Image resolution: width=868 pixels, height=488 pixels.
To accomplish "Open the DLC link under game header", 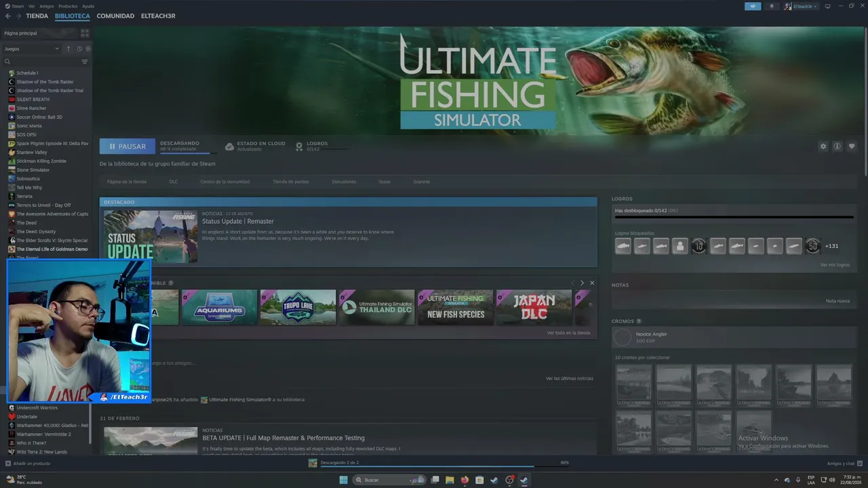I will pyautogui.click(x=174, y=182).
